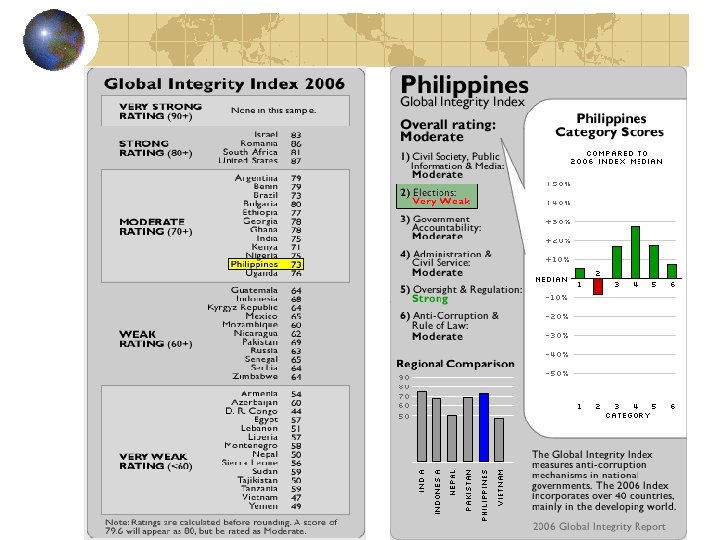Click the Russia row

[276, 351]
